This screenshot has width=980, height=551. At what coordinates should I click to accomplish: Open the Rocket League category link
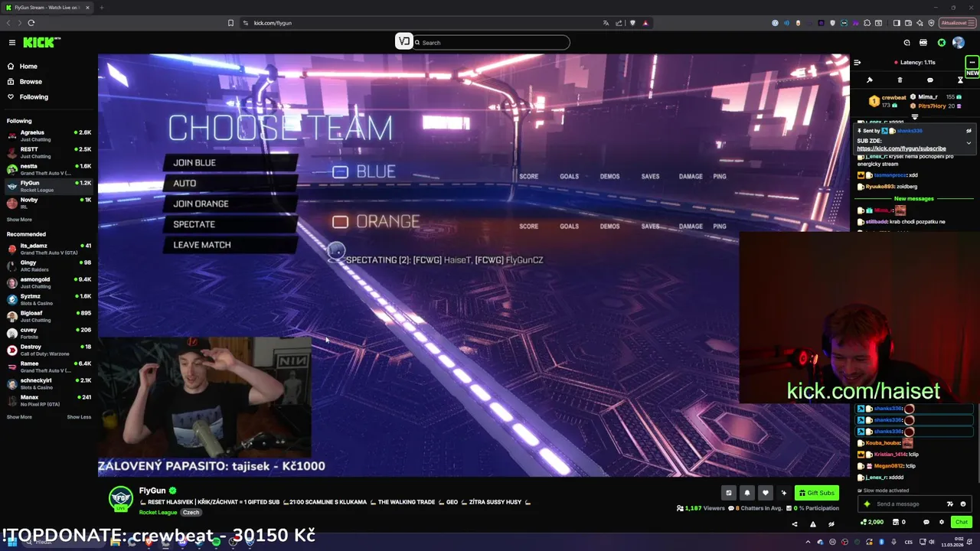pos(158,513)
